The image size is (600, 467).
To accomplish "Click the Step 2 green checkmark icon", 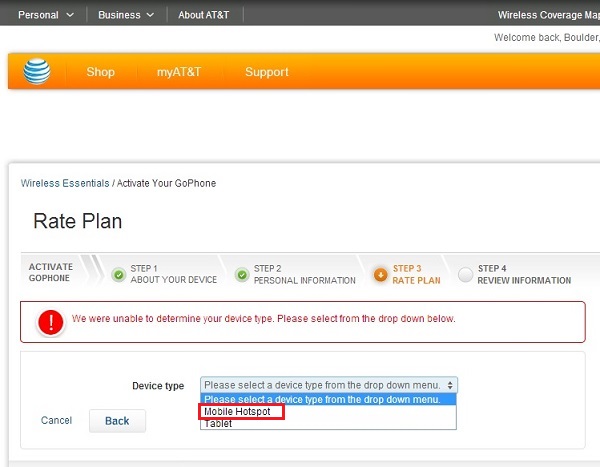I will 242,274.
